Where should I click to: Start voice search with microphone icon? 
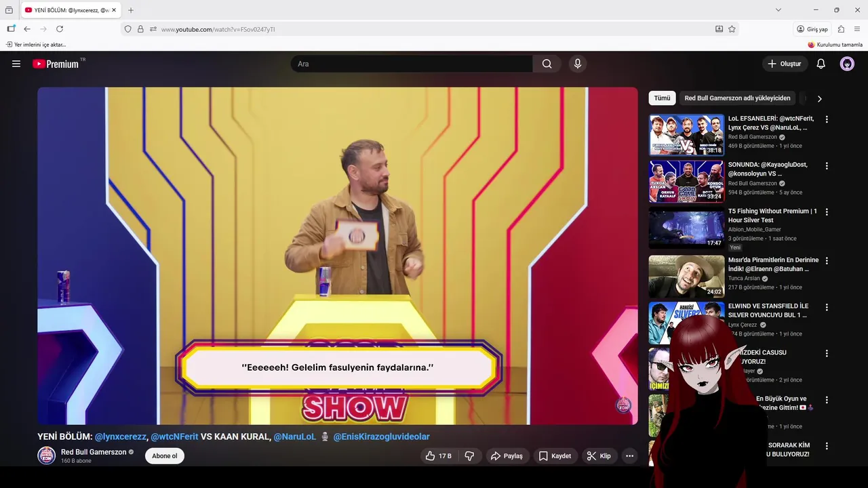[578, 64]
